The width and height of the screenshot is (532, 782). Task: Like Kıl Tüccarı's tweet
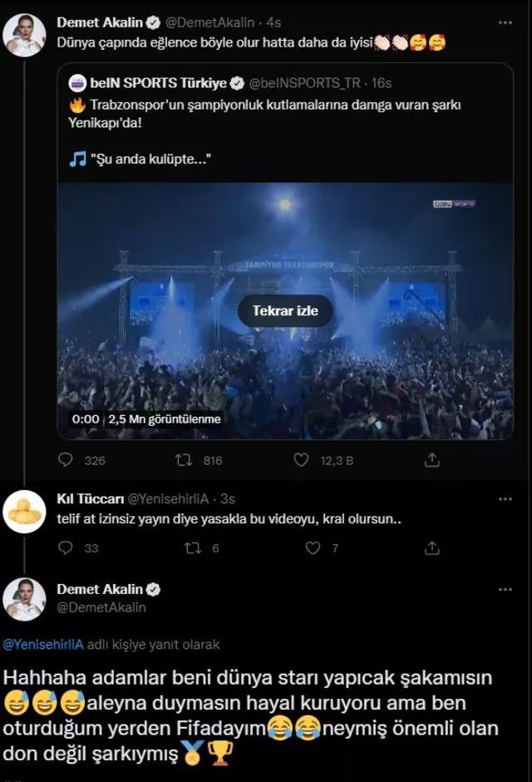pyautogui.click(x=313, y=548)
